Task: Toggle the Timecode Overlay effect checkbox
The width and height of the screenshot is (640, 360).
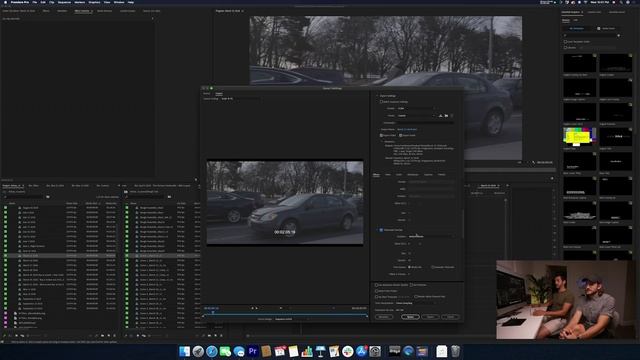Action: point(381,230)
